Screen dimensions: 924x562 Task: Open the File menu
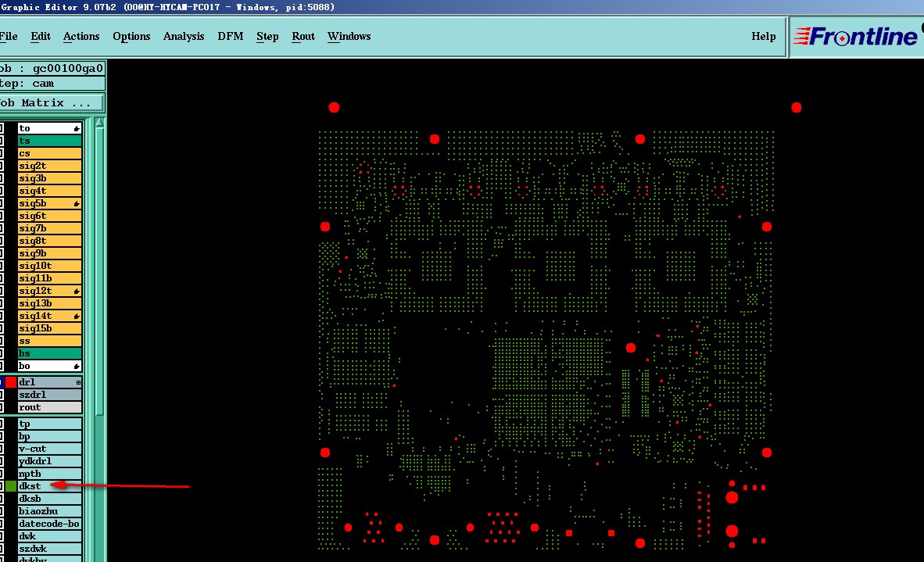(9, 36)
